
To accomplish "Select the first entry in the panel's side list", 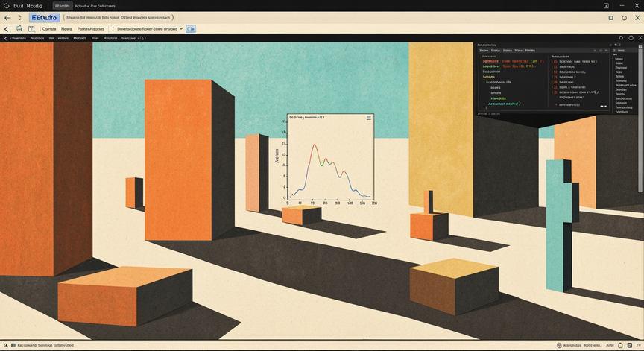I will point(619,59).
